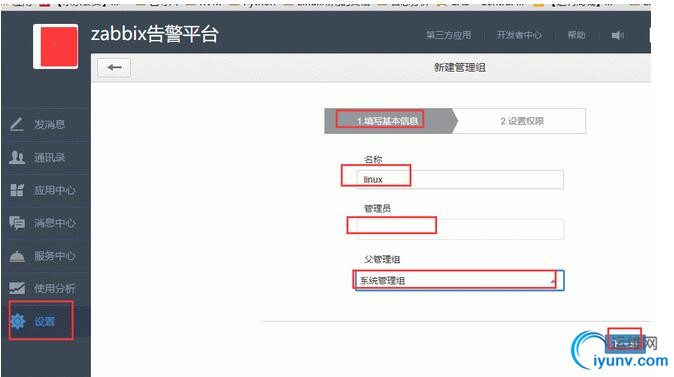Viewport: 674px width, 377px height.
Task: Open the 帮助 link
Action: tap(576, 35)
